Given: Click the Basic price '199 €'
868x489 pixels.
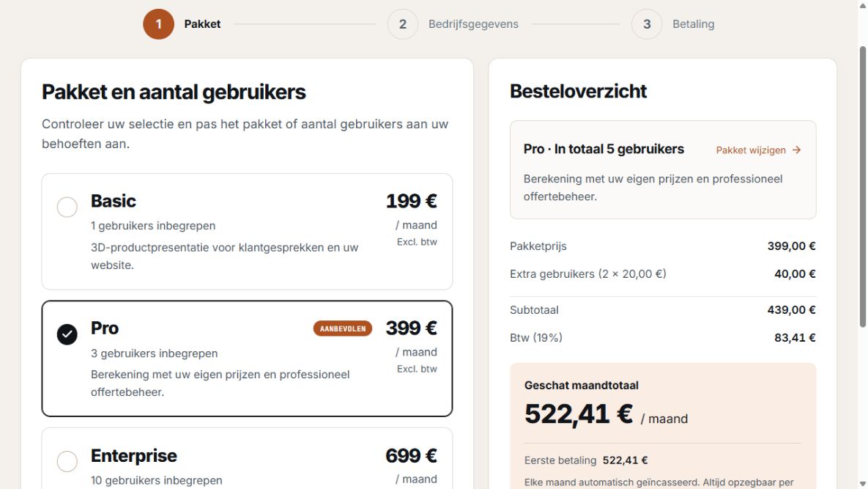Looking at the screenshot, I should click(412, 201).
